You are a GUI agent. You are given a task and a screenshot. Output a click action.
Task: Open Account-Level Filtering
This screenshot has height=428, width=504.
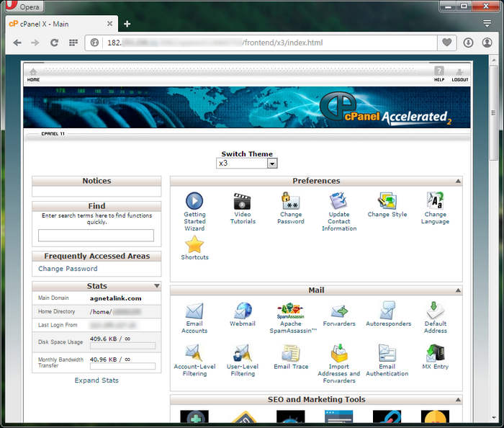coord(194,353)
